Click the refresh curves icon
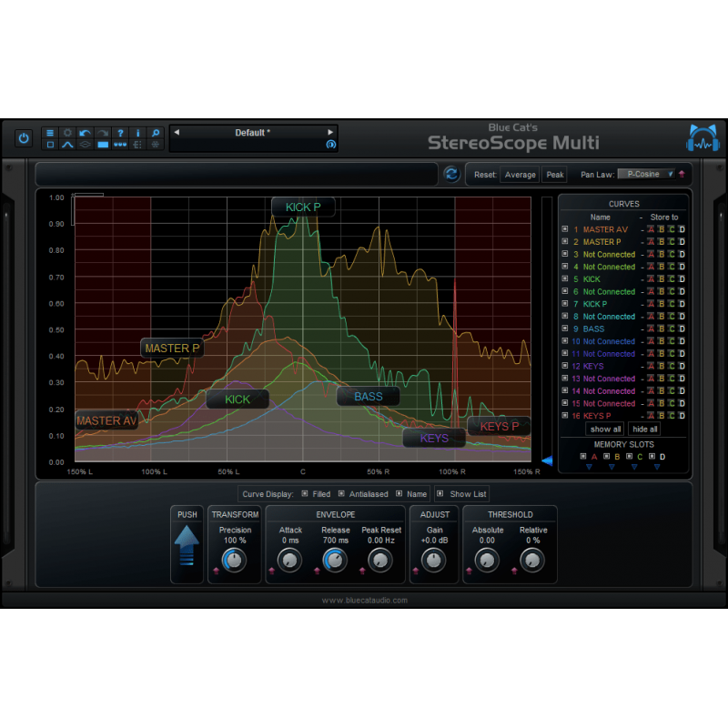 point(452,174)
